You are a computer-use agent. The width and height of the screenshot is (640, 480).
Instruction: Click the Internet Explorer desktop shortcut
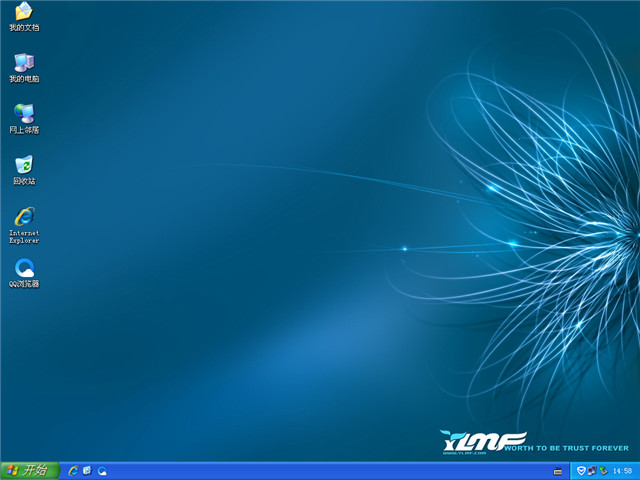pos(24,216)
